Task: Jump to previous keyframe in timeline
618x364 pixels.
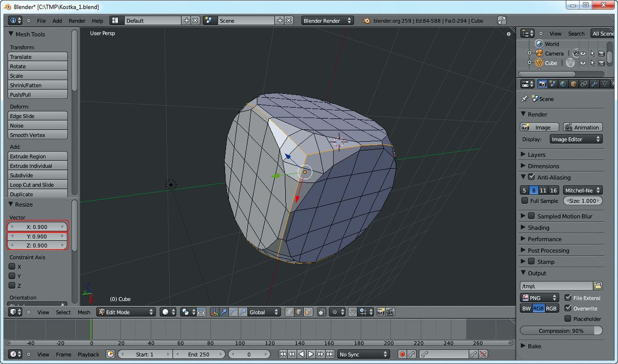Action: (x=292, y=354)
